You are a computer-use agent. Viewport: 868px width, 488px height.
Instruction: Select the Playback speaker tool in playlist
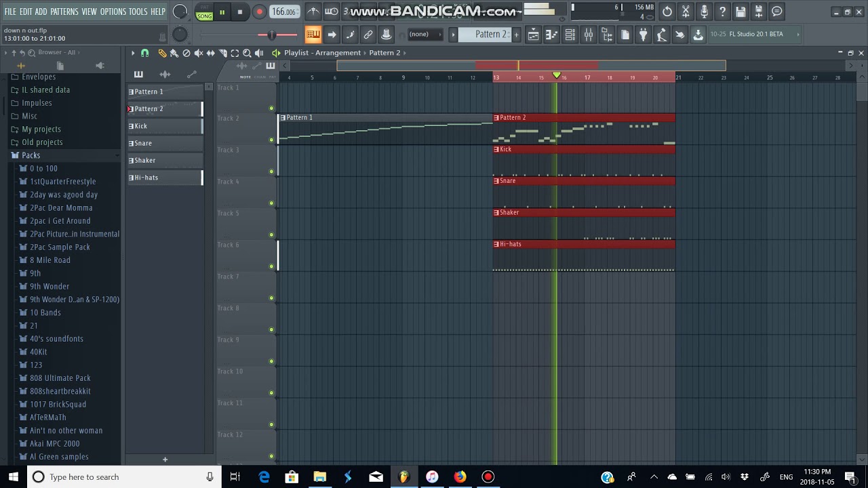(x=259, y=53)
